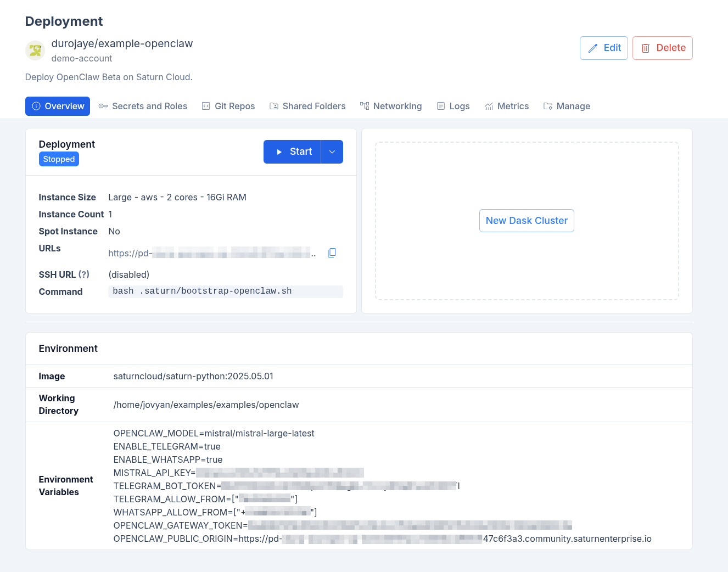Click the Instance Size value text
728x572 pixels.
[x=177, y=198]
